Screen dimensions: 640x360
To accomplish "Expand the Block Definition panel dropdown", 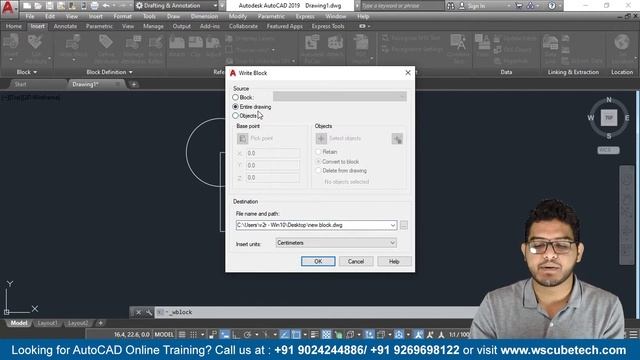I will (109, 72).
